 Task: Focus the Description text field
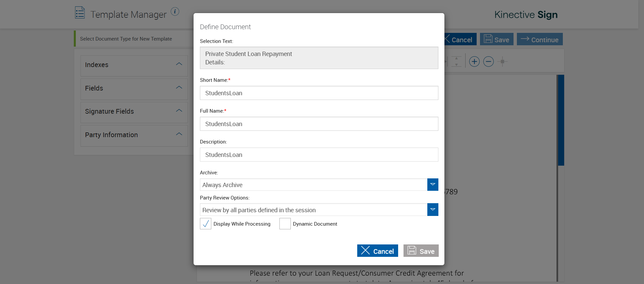[319, 155]
